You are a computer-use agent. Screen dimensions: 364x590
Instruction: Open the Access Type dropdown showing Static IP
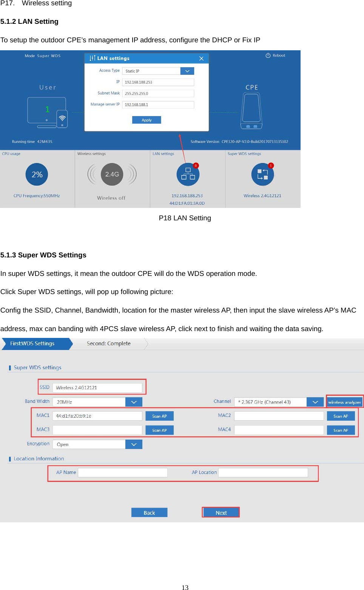coord(187,71)
